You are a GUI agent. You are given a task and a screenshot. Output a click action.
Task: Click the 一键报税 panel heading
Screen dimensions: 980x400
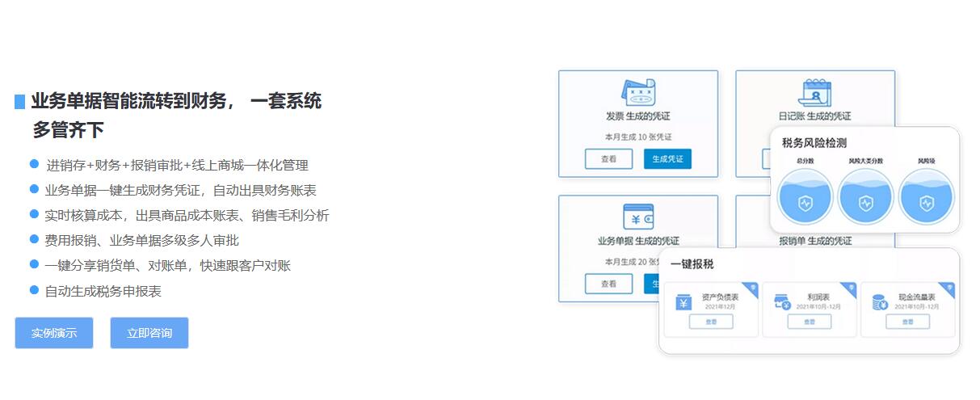(x=692, y=264)
